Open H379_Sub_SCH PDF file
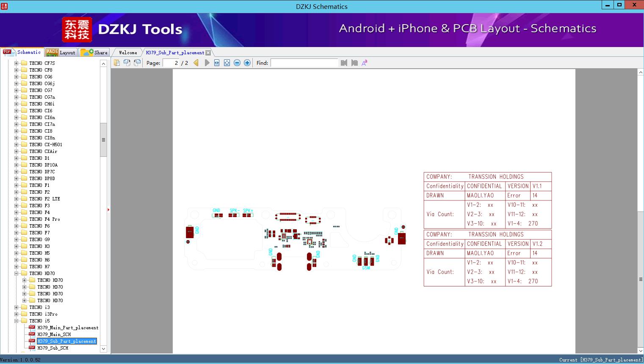Screen dimensions: 644x364 (53, 348)
